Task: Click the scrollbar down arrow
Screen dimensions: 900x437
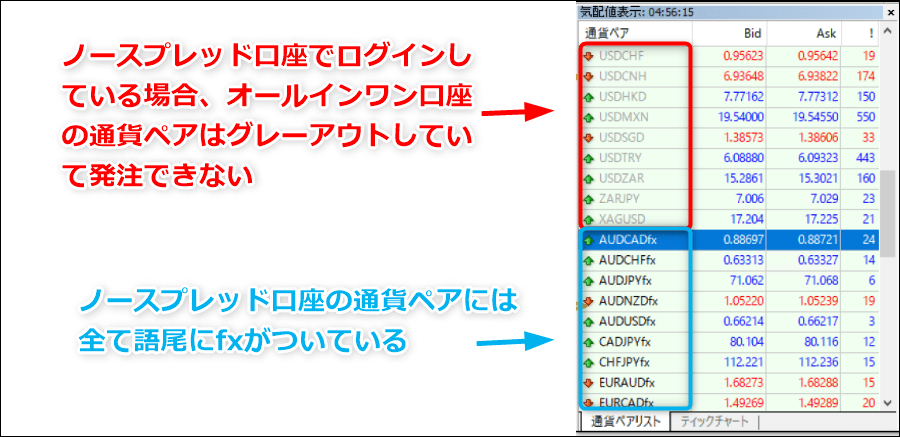Action: [x=887, y=403]
